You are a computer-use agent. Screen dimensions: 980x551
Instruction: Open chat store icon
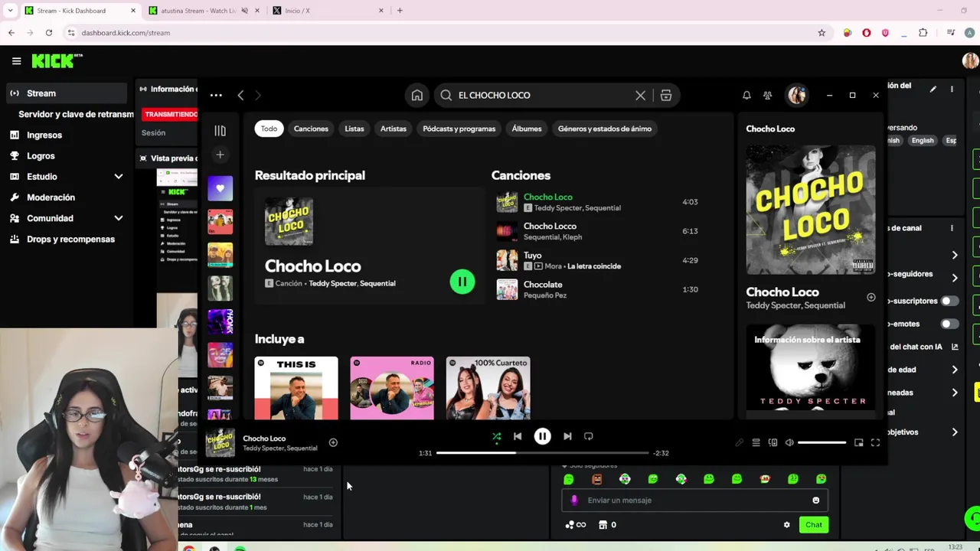point(603,525)
